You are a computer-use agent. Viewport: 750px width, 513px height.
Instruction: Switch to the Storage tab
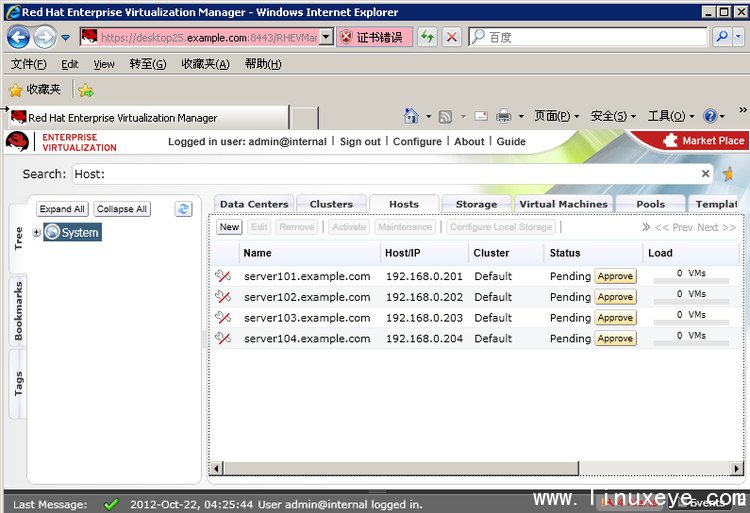476,204
